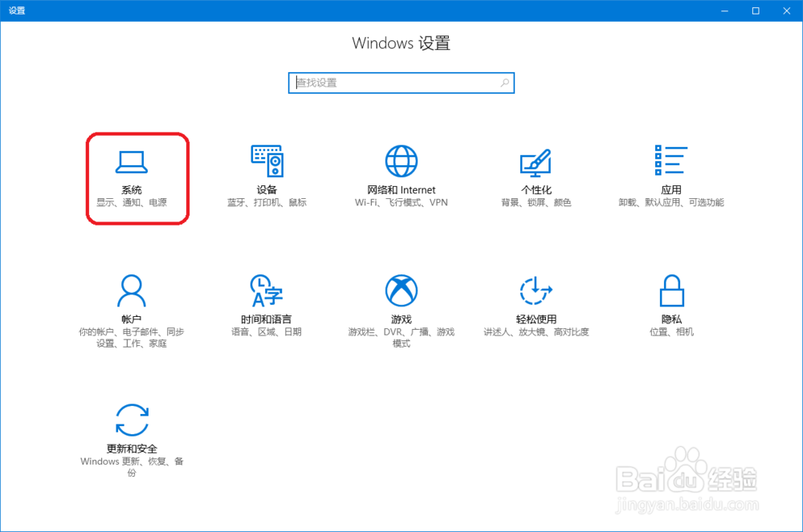Open the 帐户 (Accounts) settings
803x532 pixels.
(132, 309)
